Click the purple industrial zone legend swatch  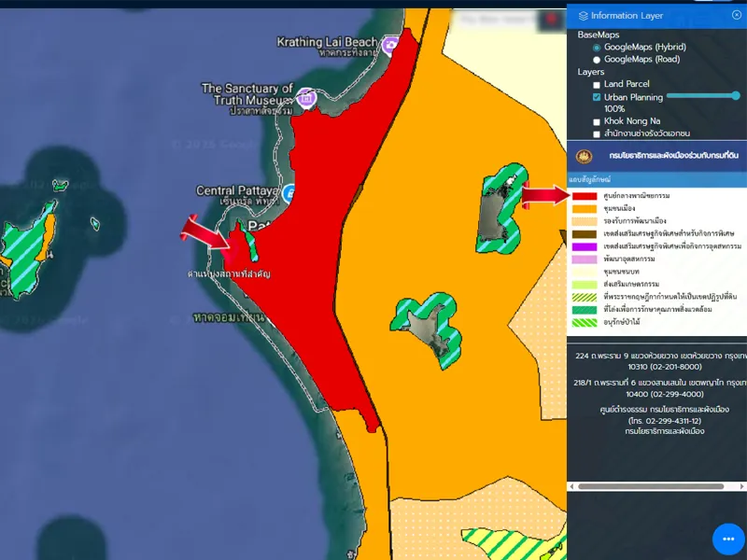(x=585, y=246)
